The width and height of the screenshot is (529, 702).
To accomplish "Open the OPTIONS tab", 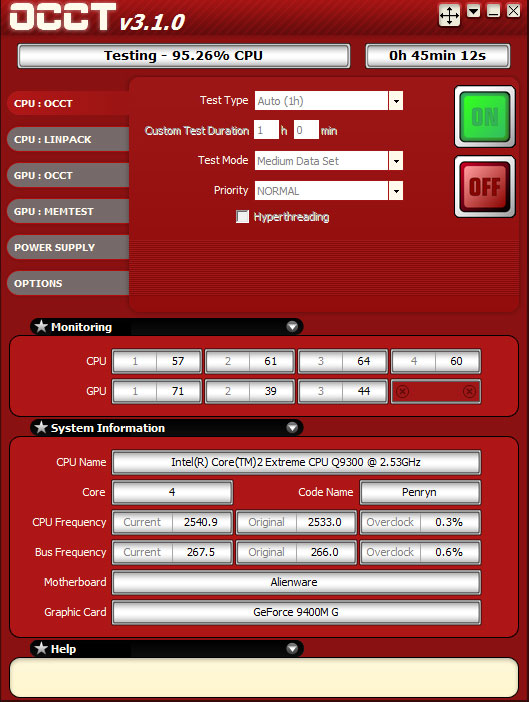I will tap(68, 283).
